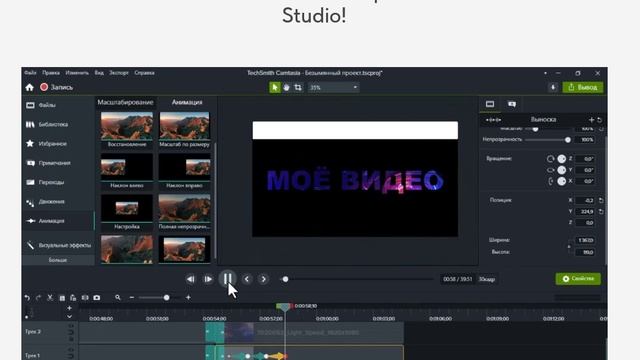Open the Вид menu

point(99,73)
